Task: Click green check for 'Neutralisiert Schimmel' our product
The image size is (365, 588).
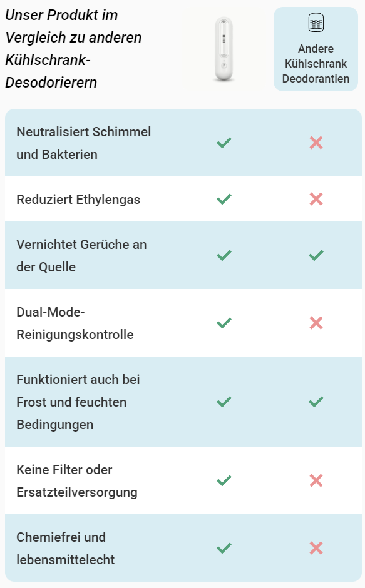Action: coord(224,143)
